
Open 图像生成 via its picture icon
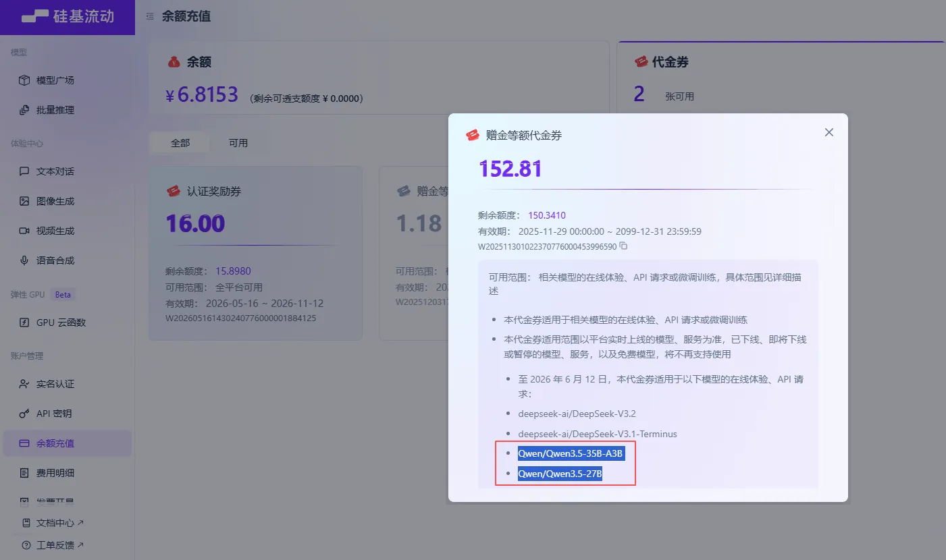click(x=24, y=201)
